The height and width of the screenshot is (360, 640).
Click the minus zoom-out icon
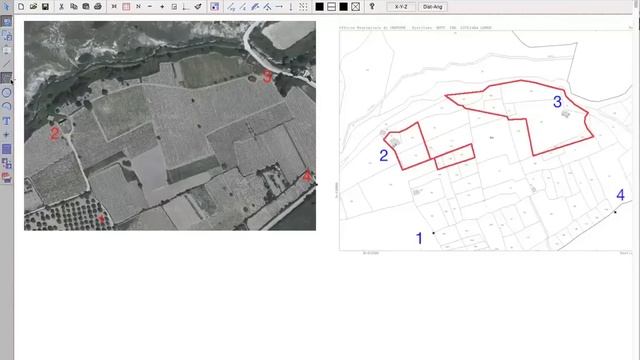pyautogui.click(x=150, y=7)
